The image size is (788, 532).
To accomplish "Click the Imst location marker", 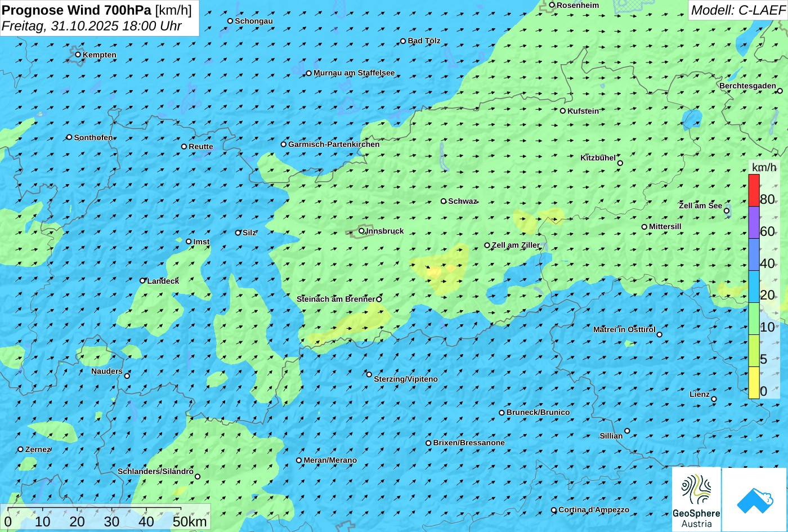I will pos(189,242).
